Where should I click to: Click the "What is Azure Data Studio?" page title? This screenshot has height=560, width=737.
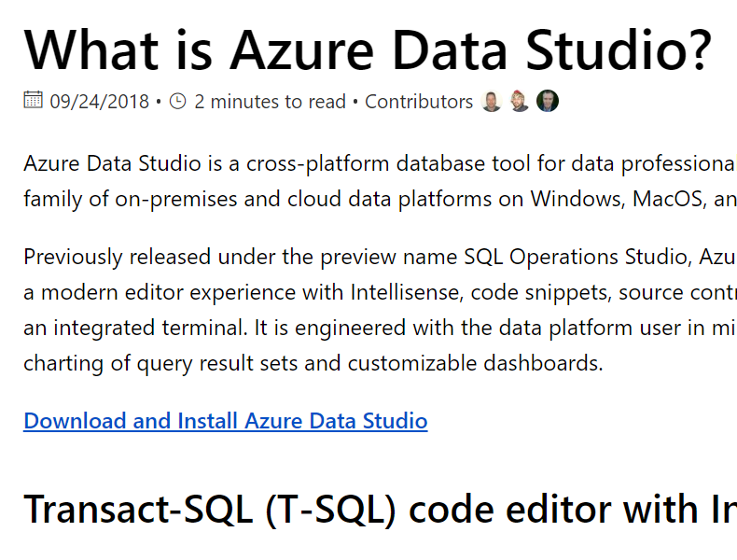coord(368,49)
